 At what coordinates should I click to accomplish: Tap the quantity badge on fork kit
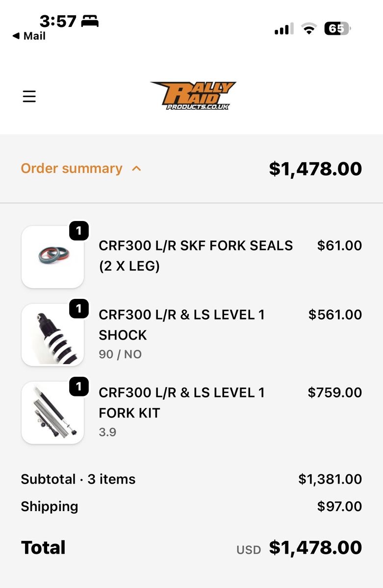pos(79,387)
